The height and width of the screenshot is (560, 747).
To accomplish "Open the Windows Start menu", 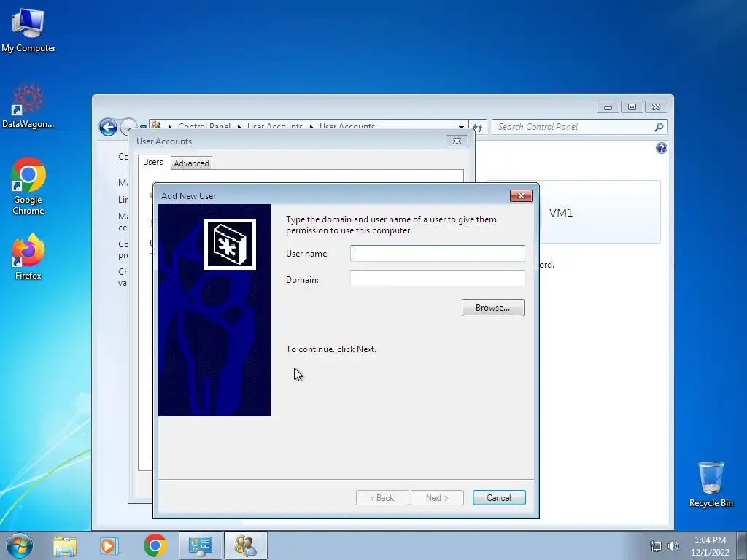I will point(20,545).
